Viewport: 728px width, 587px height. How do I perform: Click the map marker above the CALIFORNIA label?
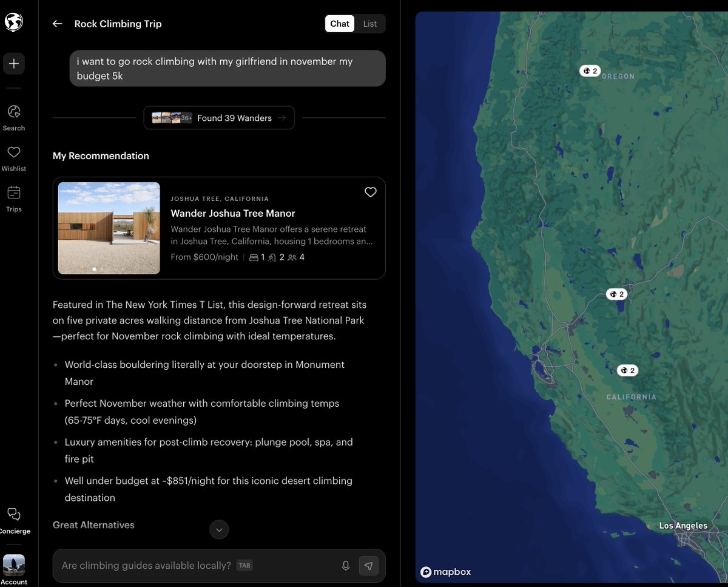pos(627,370)
